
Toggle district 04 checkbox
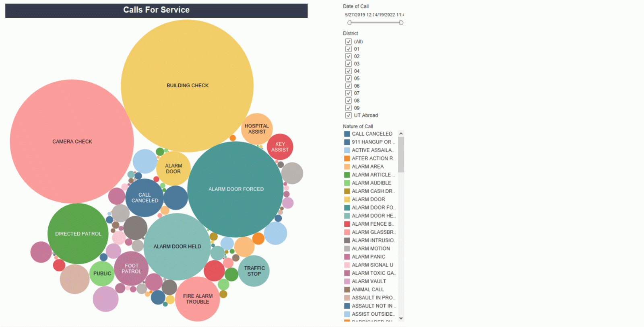pos(349,71)
